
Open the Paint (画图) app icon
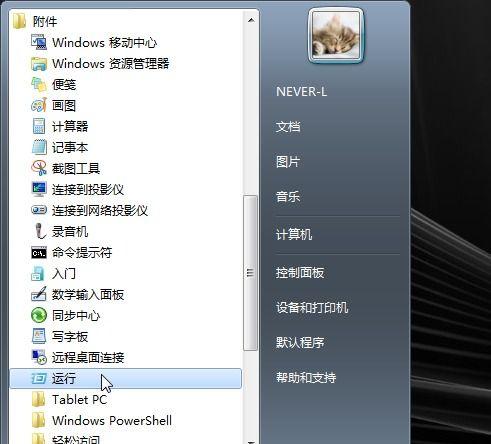[39, 106]
